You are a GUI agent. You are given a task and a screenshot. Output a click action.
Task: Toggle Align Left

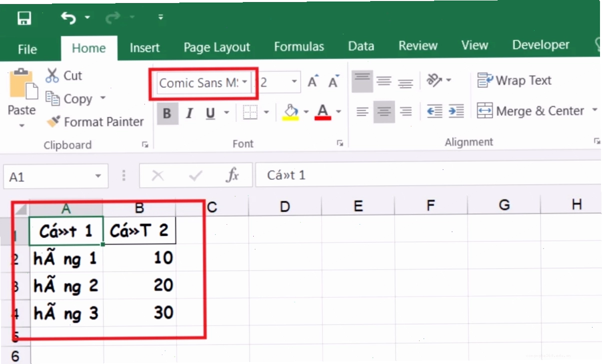point(362,111)
